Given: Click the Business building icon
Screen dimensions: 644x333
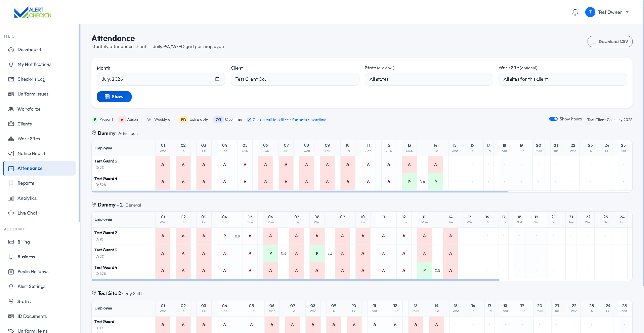Looking at the screenshot, I should [x=11, y=257].
